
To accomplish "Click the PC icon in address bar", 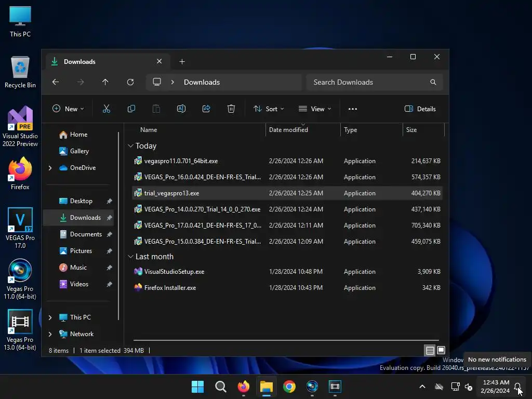I will 157,82.
